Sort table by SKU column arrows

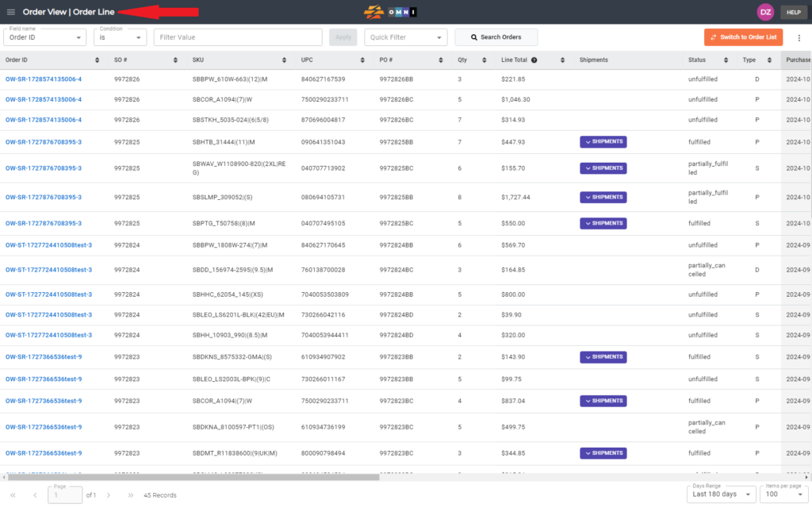[285, 60]
